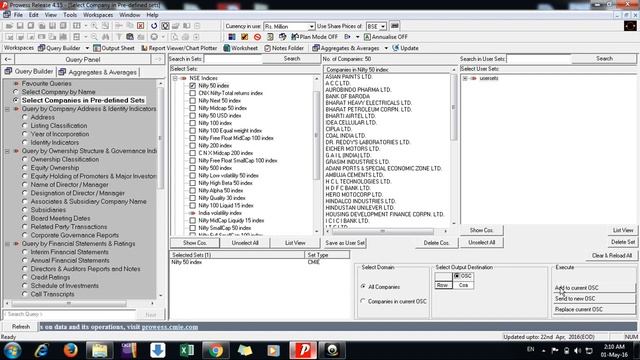Click the red X delete icon in toolbar

[140, 26]
